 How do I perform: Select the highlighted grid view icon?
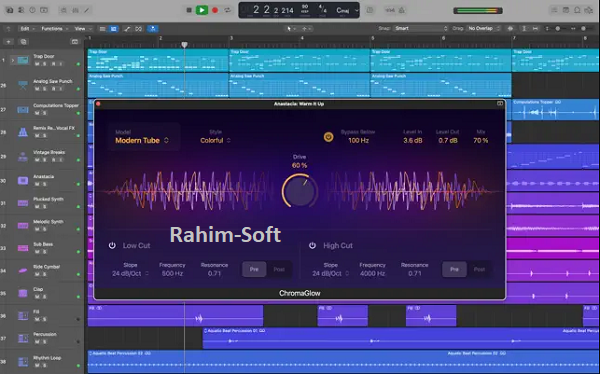pos(114,29)
